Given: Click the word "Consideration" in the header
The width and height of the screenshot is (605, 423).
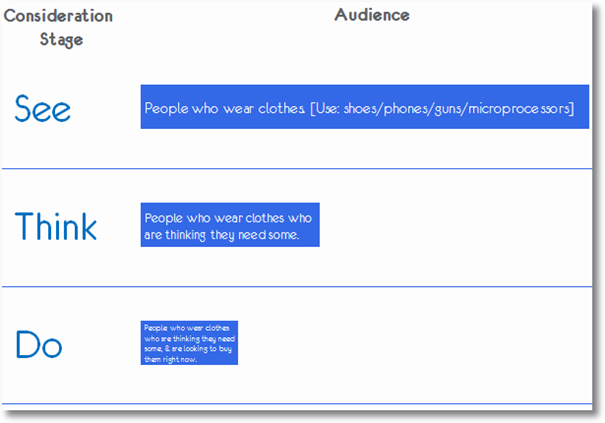Looking at the screenshot, I should 58,16.
